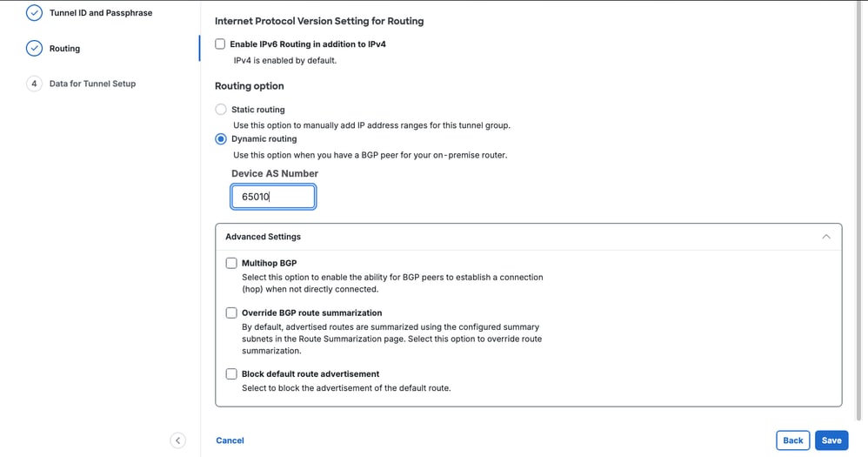The height and width of the screenshot is (457, 868).
Task: Click the step 4 number circle icon
Action: pos(34,84)
